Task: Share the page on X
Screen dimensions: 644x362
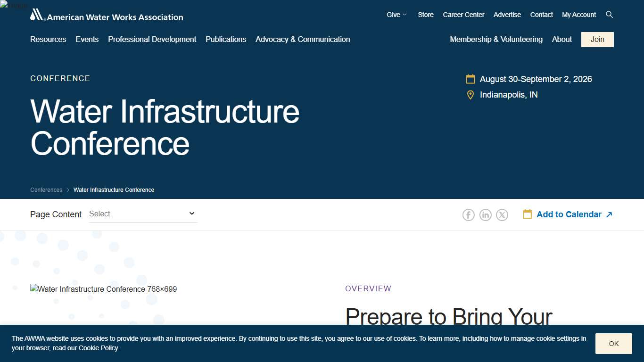Action: click(502, 215)
